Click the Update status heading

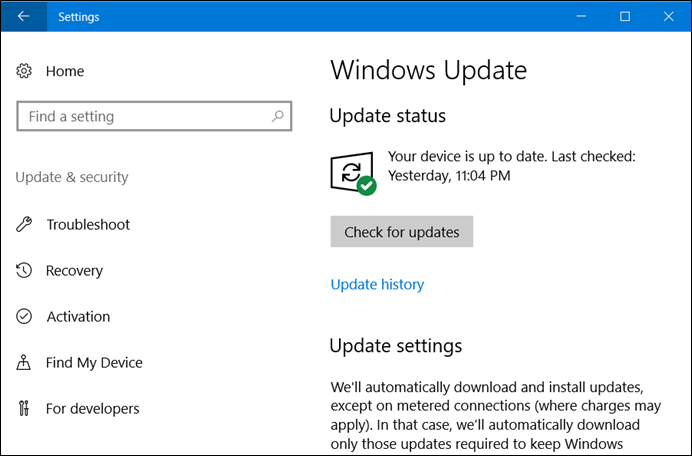click(387, 116)
